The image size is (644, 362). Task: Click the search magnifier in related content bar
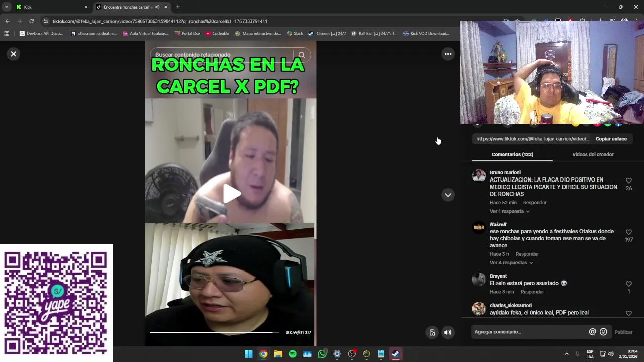tap(302, 55)
